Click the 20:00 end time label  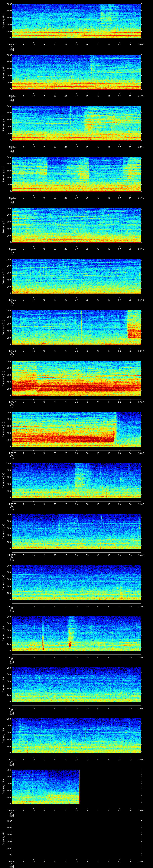tap(141, 44)
